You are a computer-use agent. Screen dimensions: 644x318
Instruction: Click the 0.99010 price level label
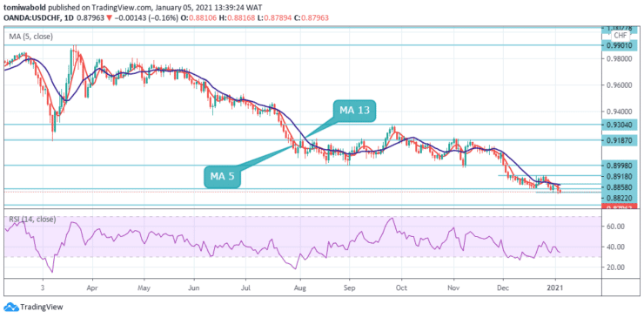click(x=620, y=45)
